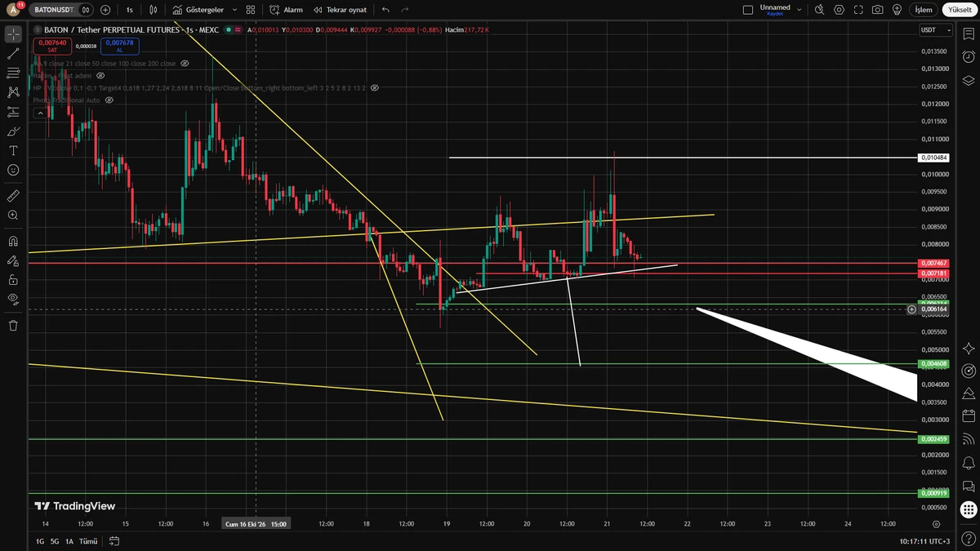980x551 pixels.
Task: Toggle visibility of the MA close indicator
Action: [185, 63]
